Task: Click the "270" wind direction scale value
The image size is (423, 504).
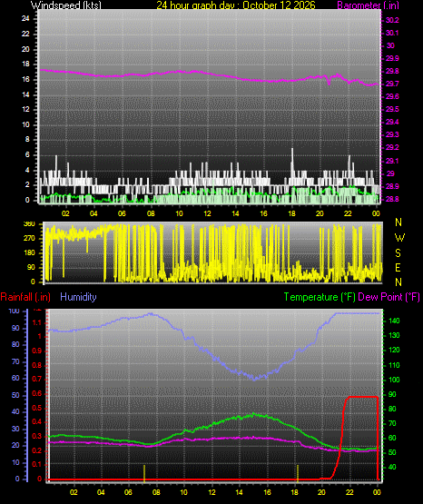Action: (29, 239)
